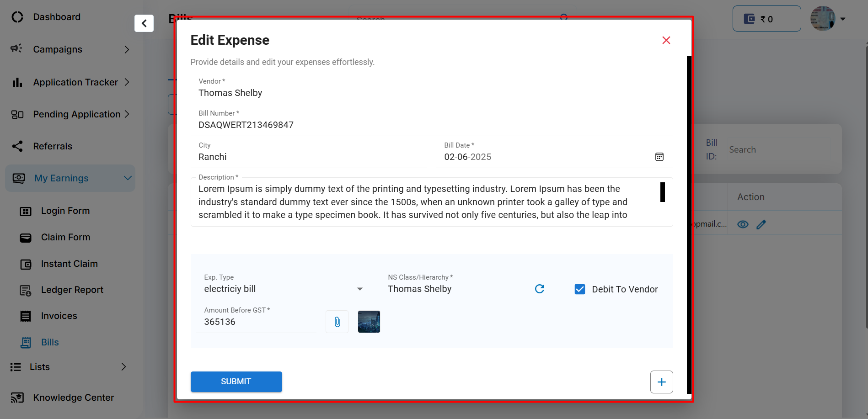Image resolution: width=868 pixels, height=419 pixels.
Task: Click the wallet balance icon showing ₹0
Action: click(750, 19)
